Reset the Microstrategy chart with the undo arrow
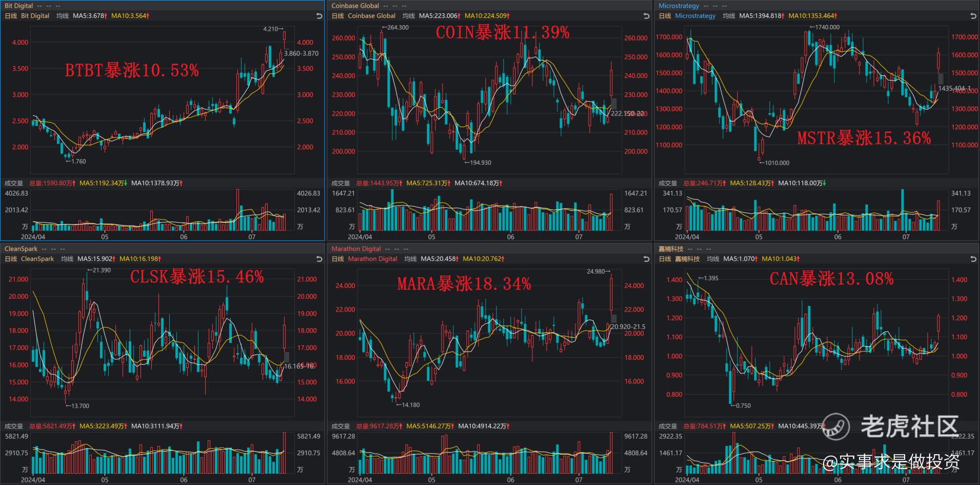This screenshot has height=485, width=980. [x=973, y=16]
